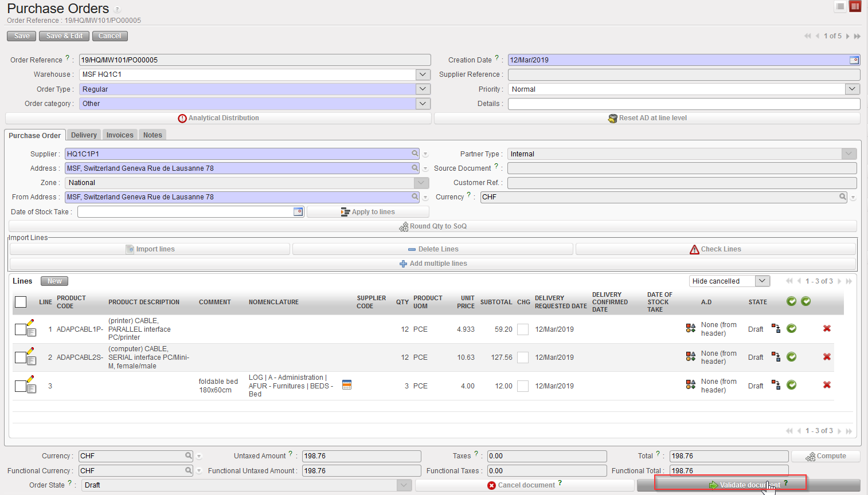The image size is (868, 495).
Task: Click the Save & Edit button
Action: coord(64,36)
